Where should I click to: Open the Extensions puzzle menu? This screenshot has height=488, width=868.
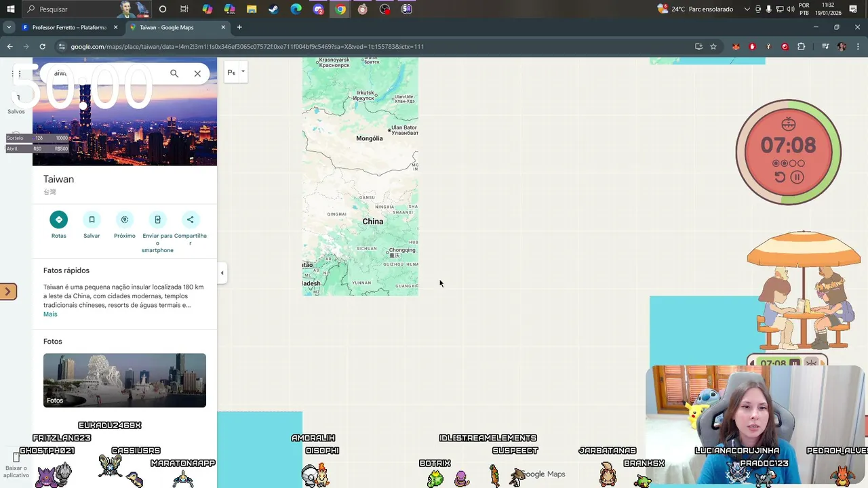point(802,47)
